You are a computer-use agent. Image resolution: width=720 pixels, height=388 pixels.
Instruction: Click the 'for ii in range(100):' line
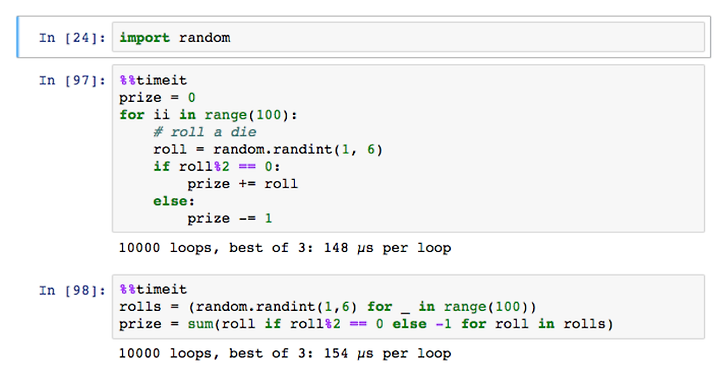coord(208,115)
